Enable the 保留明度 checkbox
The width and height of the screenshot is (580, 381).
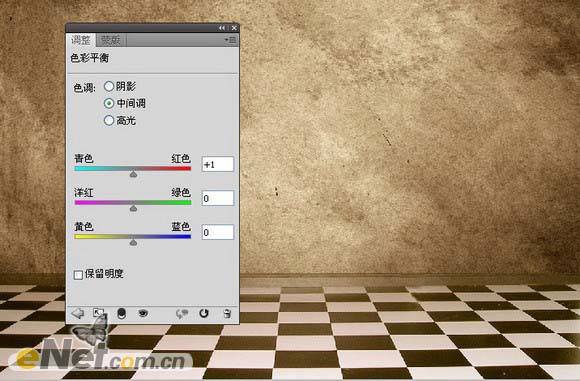(x=78, y=275)
